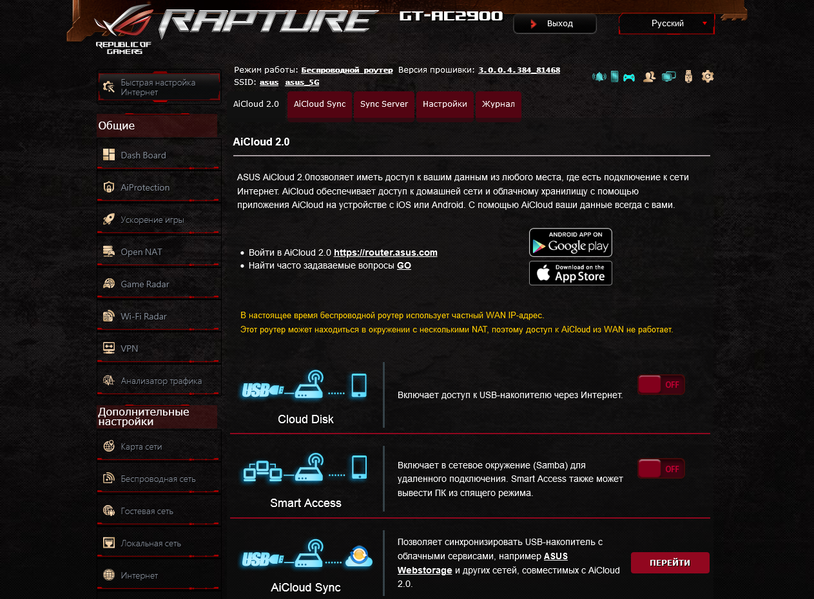Click the ПЕРЕЙТИ button
Image resolution: width=814 pixels, height=599 pixels.
[670, 563]
